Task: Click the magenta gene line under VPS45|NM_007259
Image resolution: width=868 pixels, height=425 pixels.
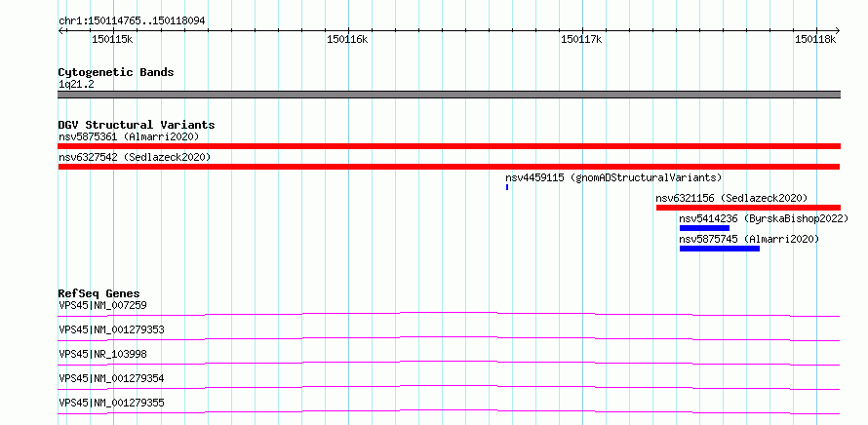Action: (x=449, y=314)
